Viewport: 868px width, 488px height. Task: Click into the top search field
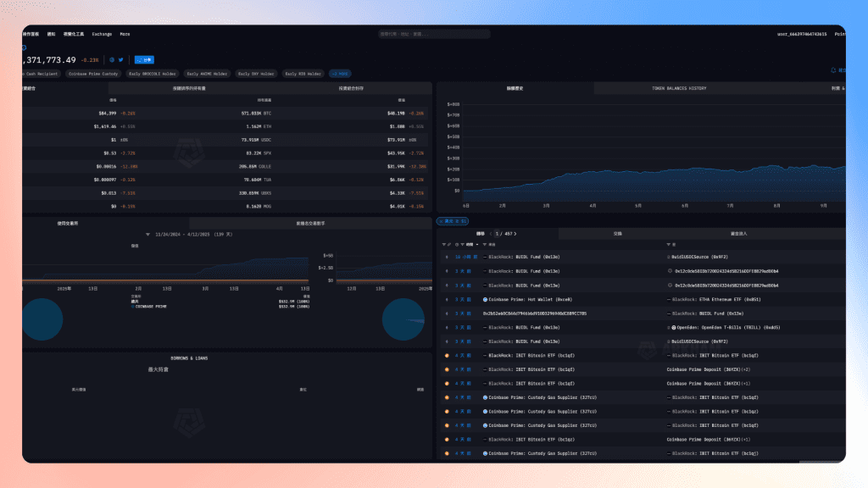pos(435,34)
